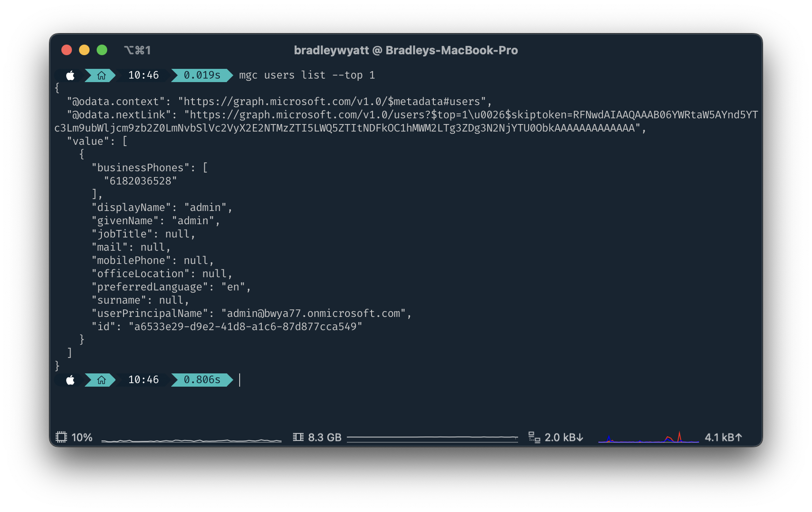Click the 10:46 time in the top prompt

pos(143,75)
